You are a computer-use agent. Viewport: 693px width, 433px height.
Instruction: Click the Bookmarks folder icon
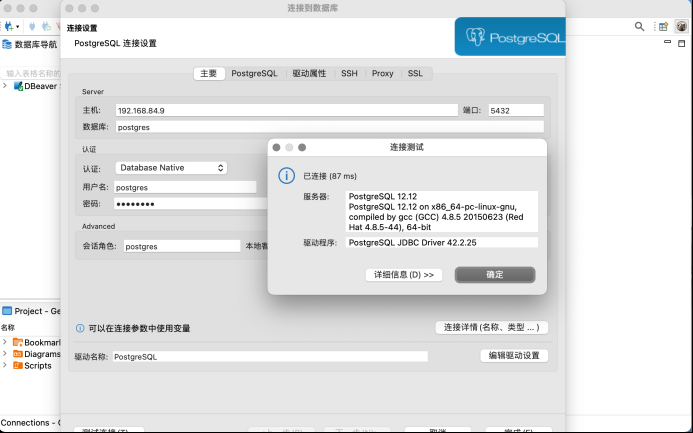point(18,342)
